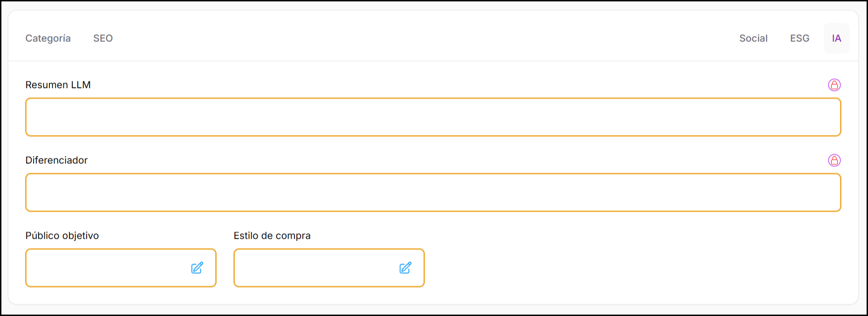Click inside the Diferenciador text field
Image resolution: width=868 pixels, height=316 pixels.
tap(432, 192)
